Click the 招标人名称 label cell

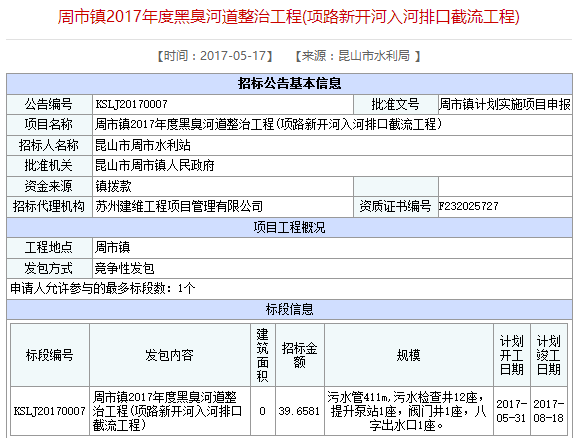click(x=49, y=145)
